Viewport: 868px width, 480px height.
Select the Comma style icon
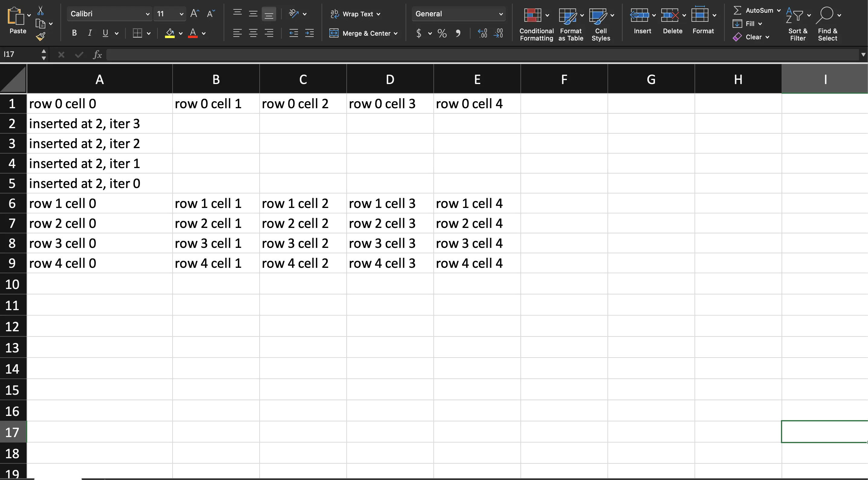click(x=458, y=33)
